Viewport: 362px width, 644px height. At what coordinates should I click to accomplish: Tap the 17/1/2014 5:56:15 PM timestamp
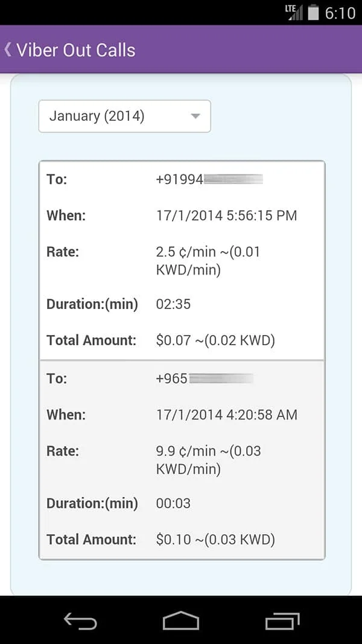[x=227, y=215]
